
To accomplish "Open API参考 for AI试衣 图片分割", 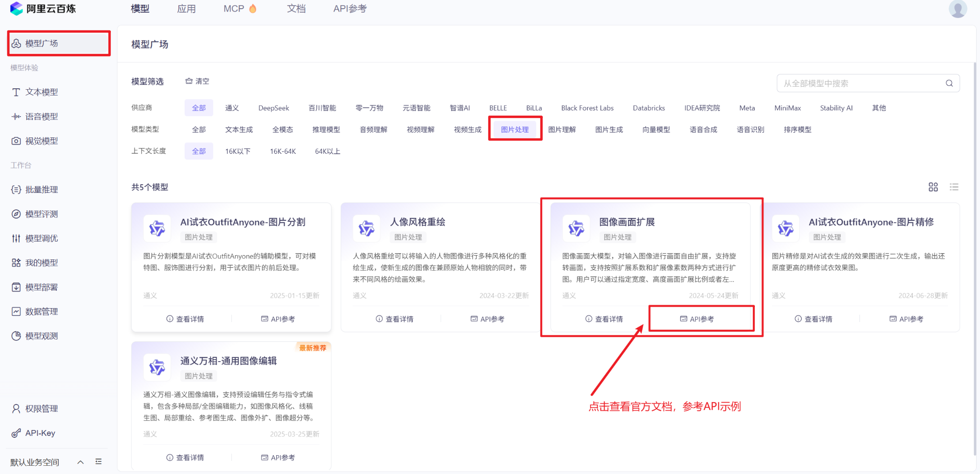I will (278, 319).
